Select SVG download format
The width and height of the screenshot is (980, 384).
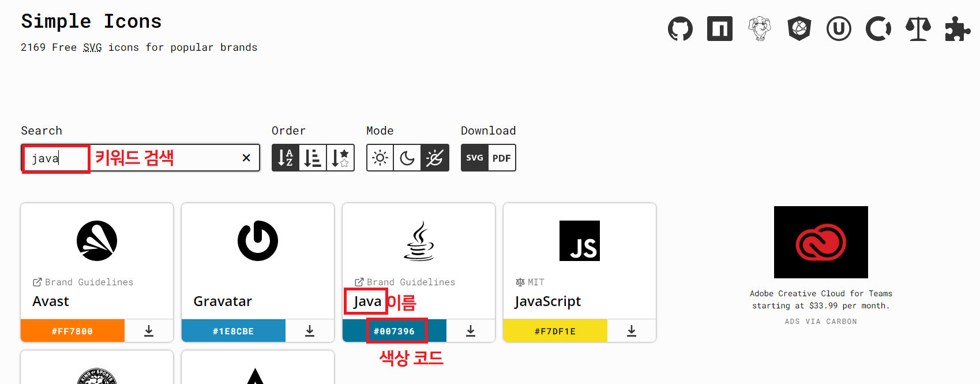[475, 158]
